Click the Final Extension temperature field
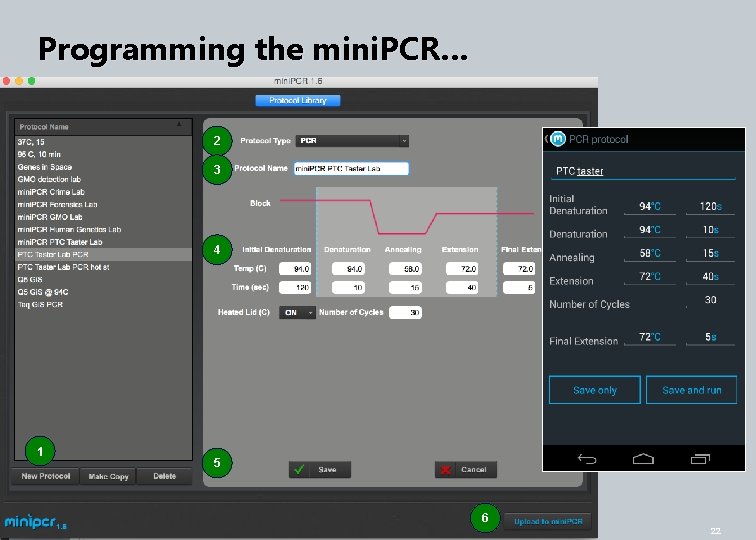The height and width of the screenshot is (540, 756). point(519,269)
